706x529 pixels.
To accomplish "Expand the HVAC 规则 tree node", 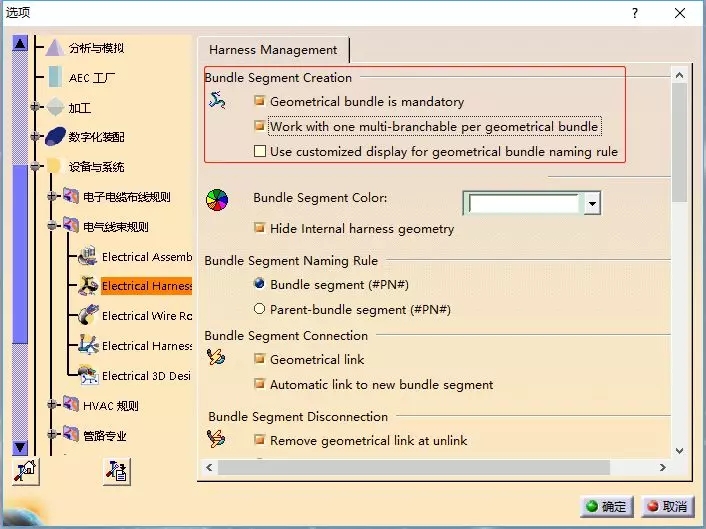I will [x=50, y=405].
